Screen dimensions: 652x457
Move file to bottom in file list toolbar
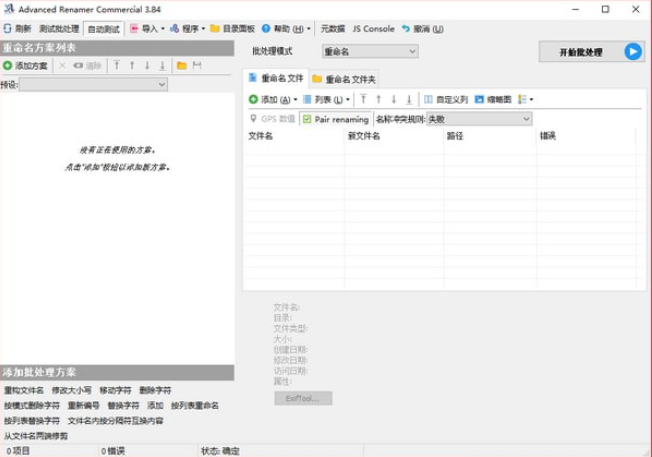click(409, 99)
